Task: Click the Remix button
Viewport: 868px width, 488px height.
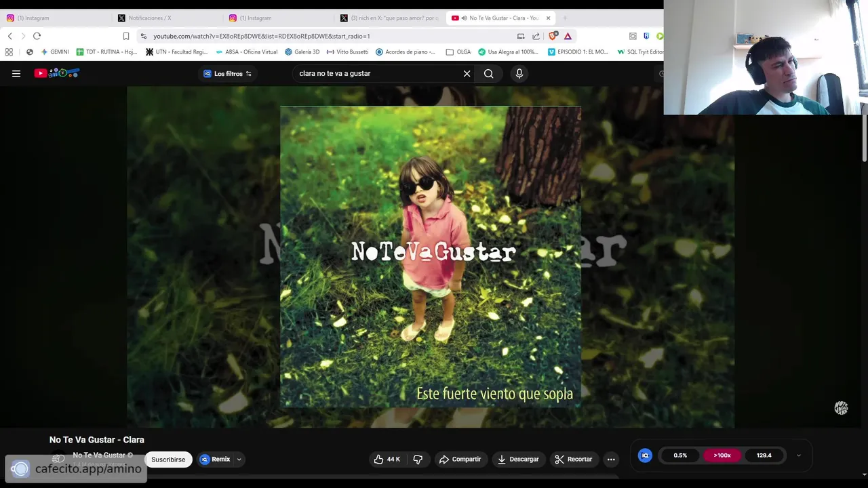Action: [215, 460]
